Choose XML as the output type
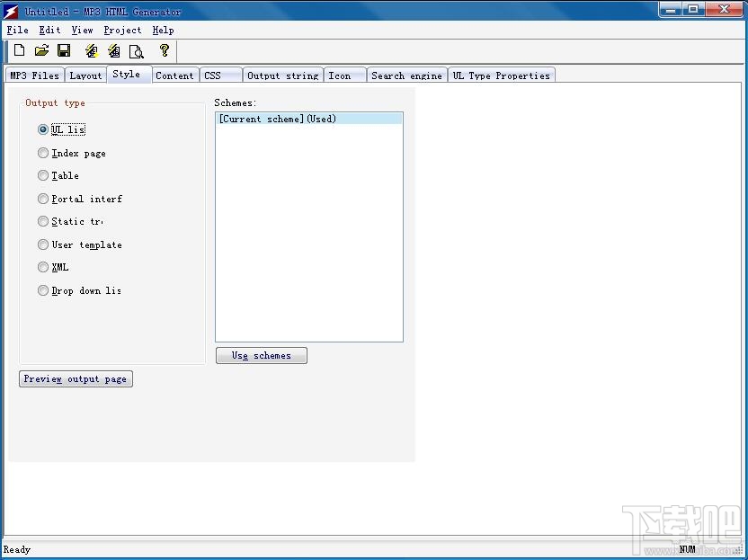The image size is (748, 560). [43, 267]
